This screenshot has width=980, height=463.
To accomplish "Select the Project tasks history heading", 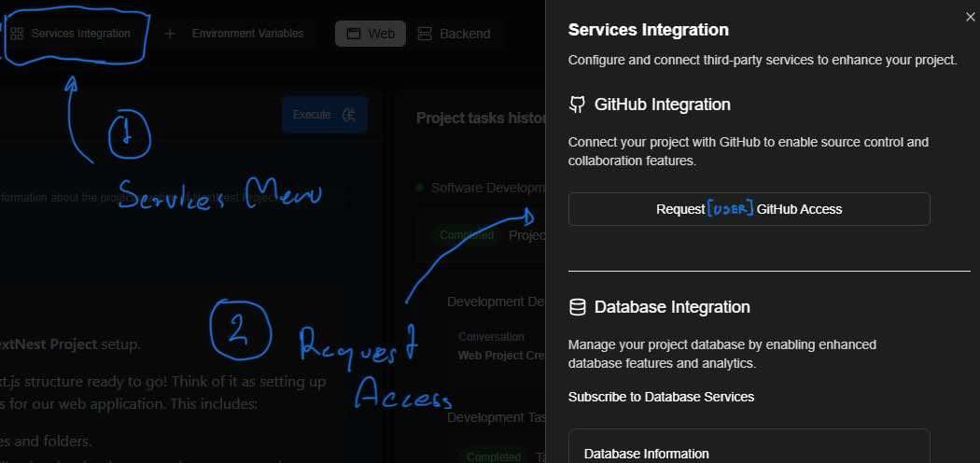I will [481, 119].
